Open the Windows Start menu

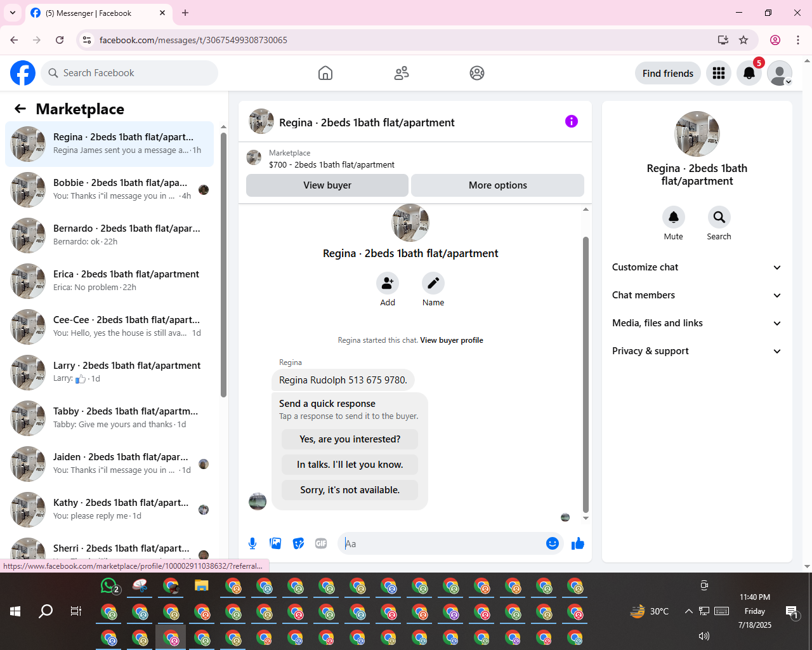coord(15,611)
